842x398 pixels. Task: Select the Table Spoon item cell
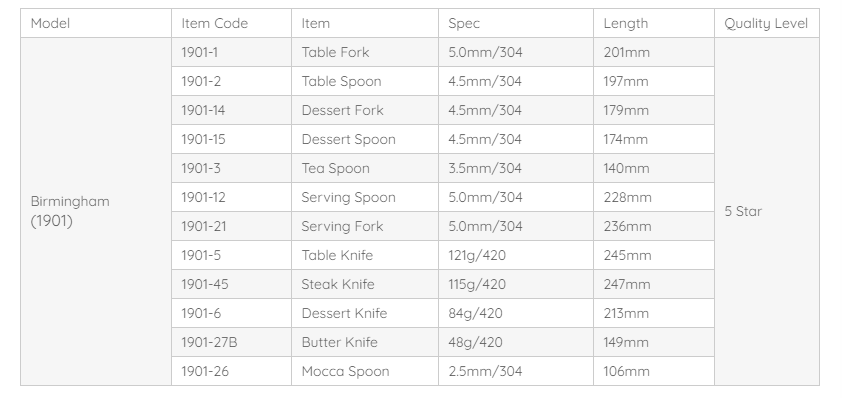pyautogui.click(x=365, y=82)
